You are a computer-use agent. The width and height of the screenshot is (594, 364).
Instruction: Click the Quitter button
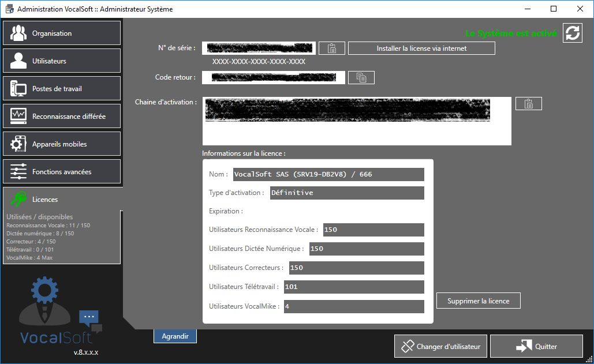536,346
